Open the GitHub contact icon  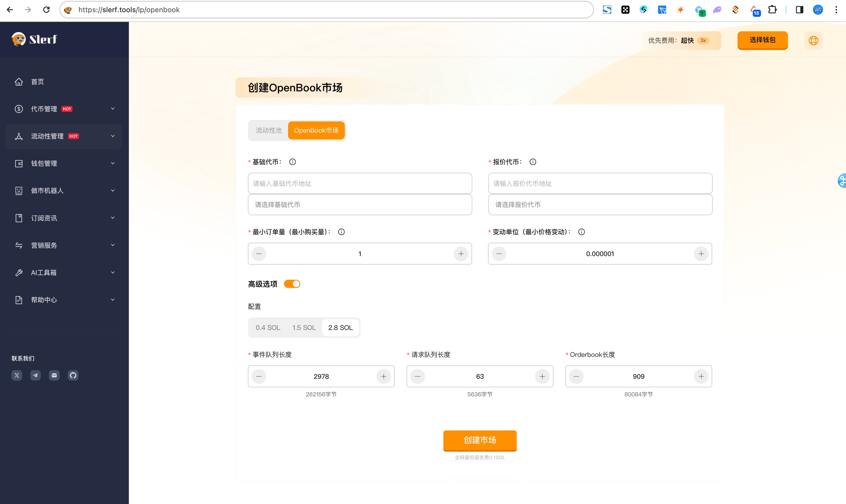tap(73, 375)
